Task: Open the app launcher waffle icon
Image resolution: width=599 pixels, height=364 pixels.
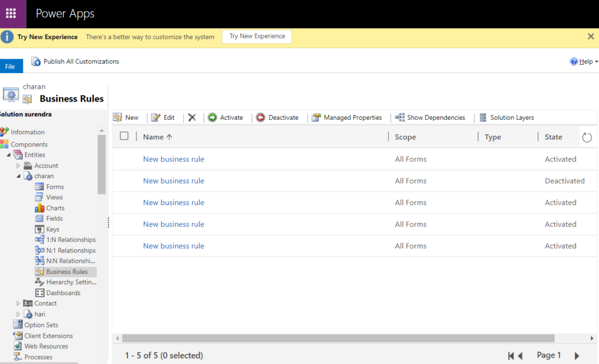Action: click(x=11, y=13)
